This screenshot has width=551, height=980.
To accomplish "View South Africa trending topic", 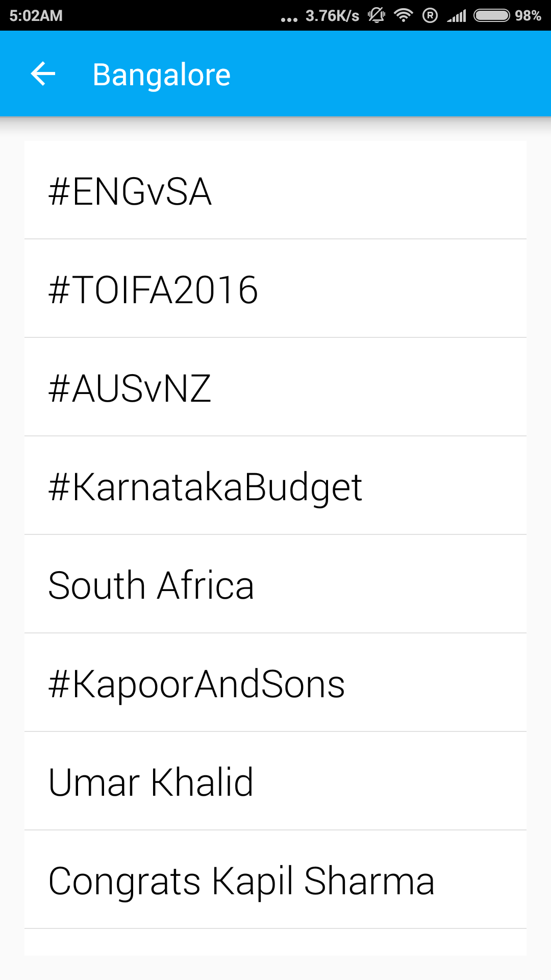I will [275, 584].
